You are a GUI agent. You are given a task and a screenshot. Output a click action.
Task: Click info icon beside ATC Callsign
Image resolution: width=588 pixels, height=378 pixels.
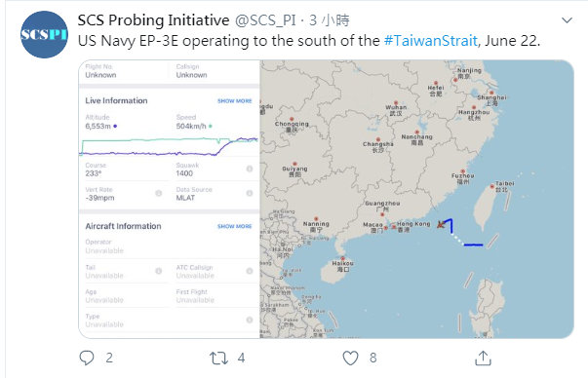click(250, 271)
